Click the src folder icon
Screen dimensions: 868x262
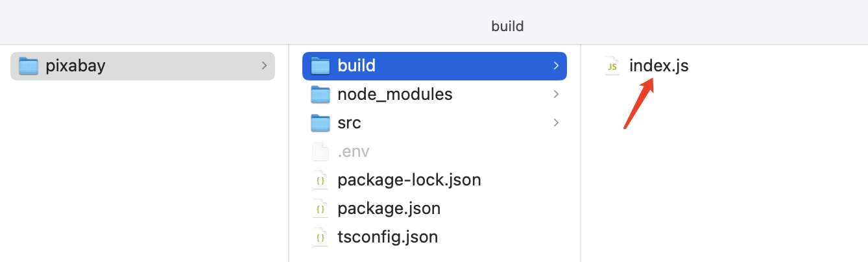[x=320, y=123]
